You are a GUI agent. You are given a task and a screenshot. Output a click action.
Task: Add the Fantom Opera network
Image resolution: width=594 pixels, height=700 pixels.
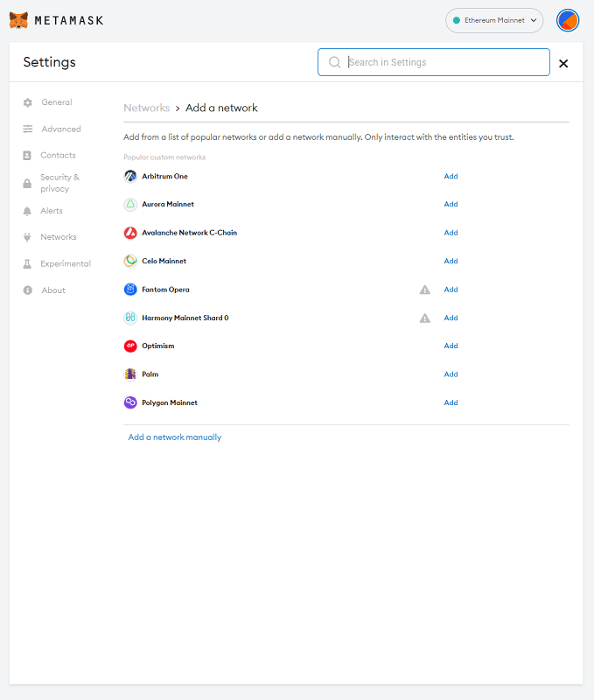click(451, 290)
